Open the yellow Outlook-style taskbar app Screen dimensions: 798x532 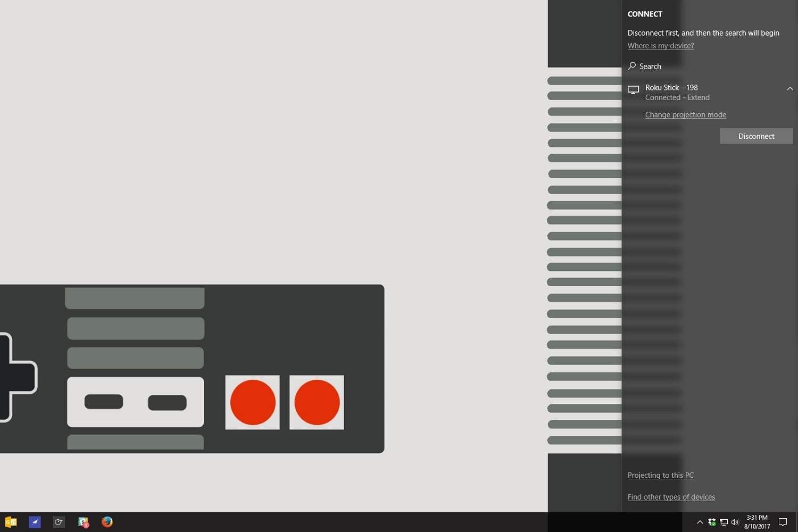point(11,522)
